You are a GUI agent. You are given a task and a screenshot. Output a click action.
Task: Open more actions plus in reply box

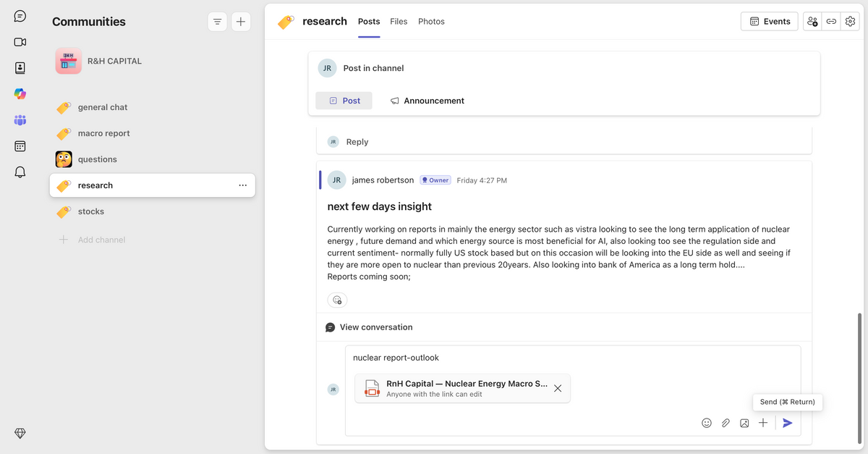(763, 423)
